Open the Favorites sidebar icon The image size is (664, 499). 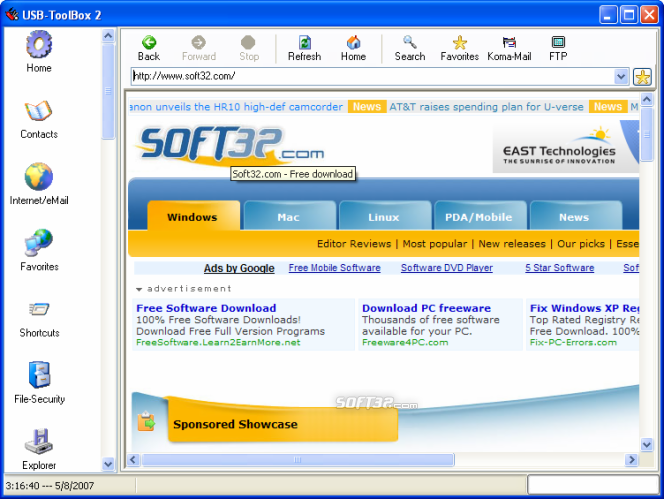pyautogui.click(x=39, y=250)
